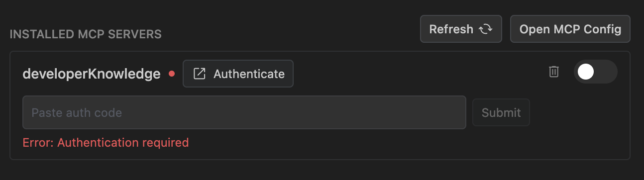Toggle the switch beside the trash icon
The height and width of the screenshot is (180, 644).
[595, 72]
